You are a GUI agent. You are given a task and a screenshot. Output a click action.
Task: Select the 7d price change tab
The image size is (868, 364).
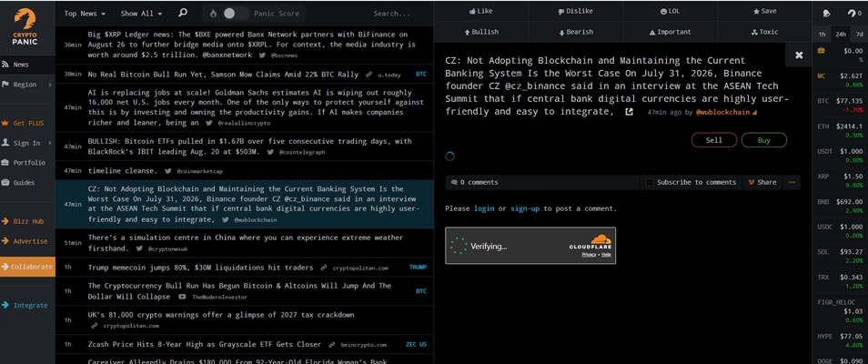pyautogui.click(x=859, y=34)
